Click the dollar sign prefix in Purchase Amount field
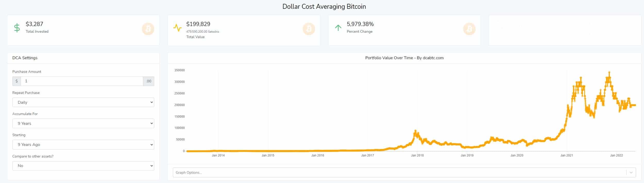Screen dimensions: 644x183 click(x=17, y=81)
